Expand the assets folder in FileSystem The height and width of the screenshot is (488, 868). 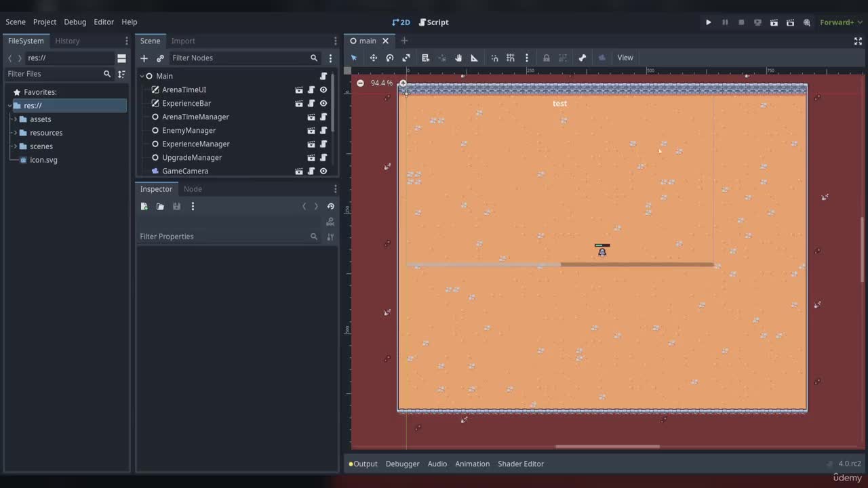(x=15, y=119)
